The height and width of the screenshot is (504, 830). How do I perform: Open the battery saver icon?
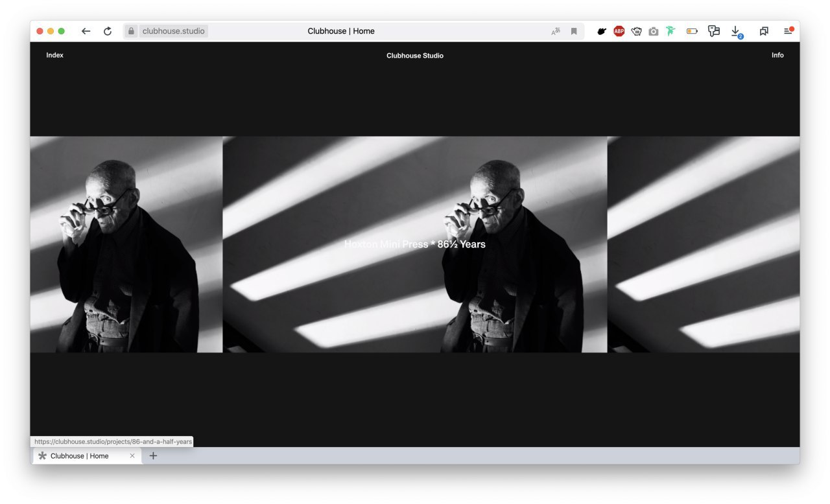(x=692, y=31)
